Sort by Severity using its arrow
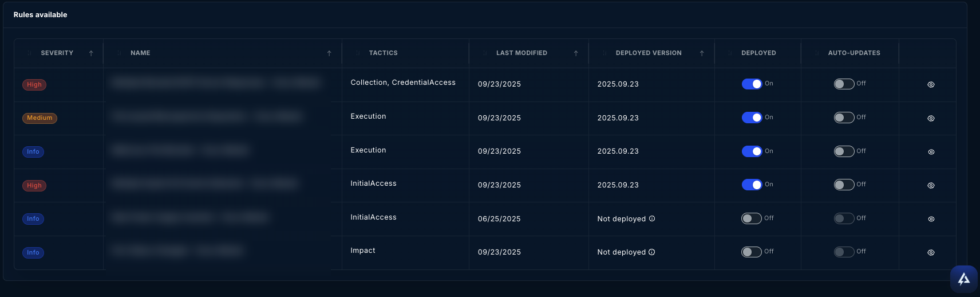This screenshot has width=980, height=297. pyautogui.click(x=91, y=53)
